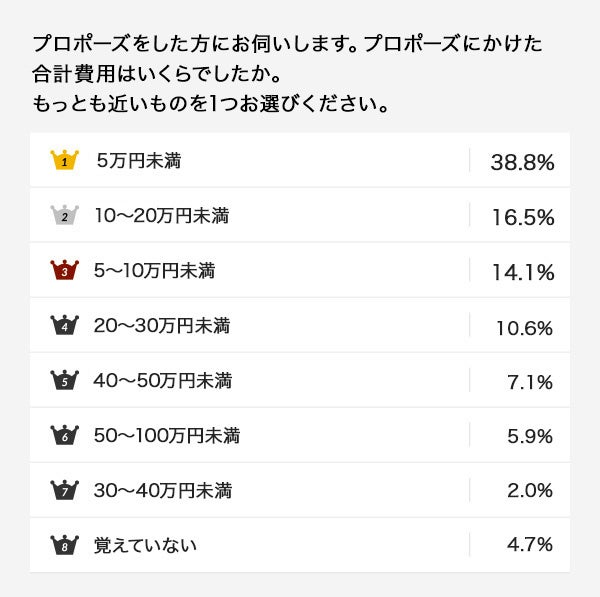The height and width of the screenshot is (597, 600).
Task: Click the bronze rank 3 crown icon
Action: (x=64, y=270)
